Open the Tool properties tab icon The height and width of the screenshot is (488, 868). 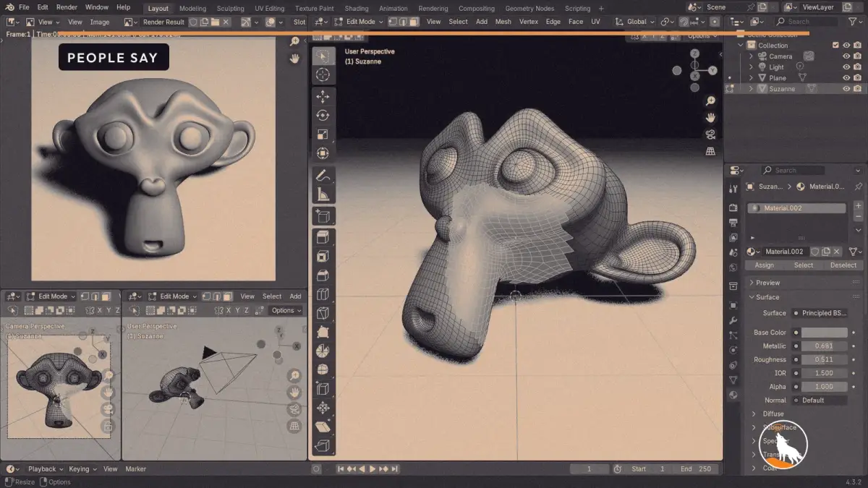[x=733, y=189]
